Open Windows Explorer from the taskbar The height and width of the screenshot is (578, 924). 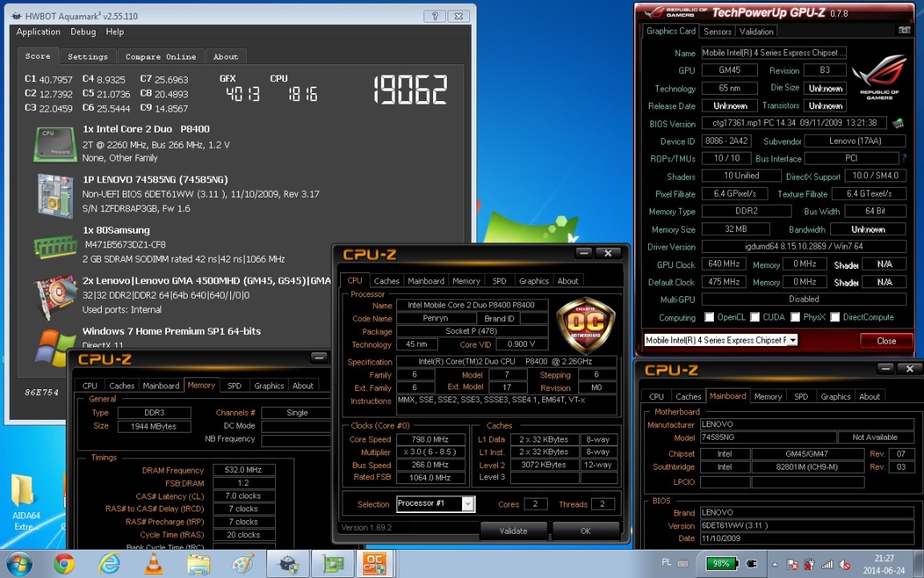199,564
